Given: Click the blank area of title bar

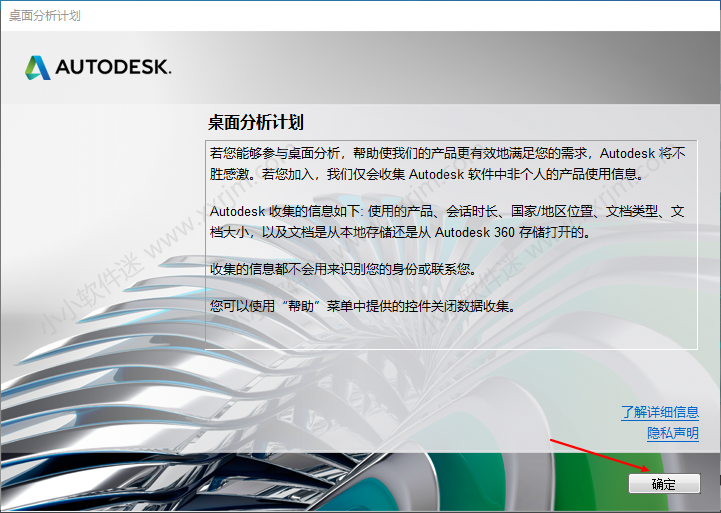Looking at the screenshot, I should tap(400, 16).
